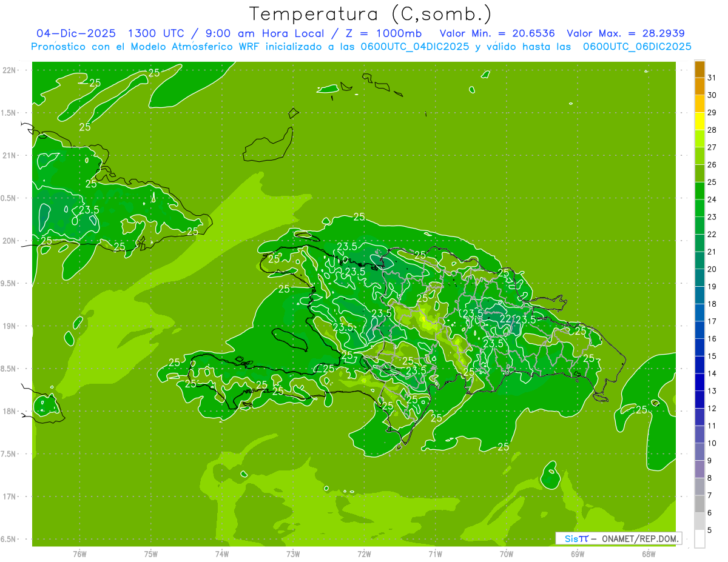Click the '23.5' contour label over eastern Cuba

[x=89, y=210]
